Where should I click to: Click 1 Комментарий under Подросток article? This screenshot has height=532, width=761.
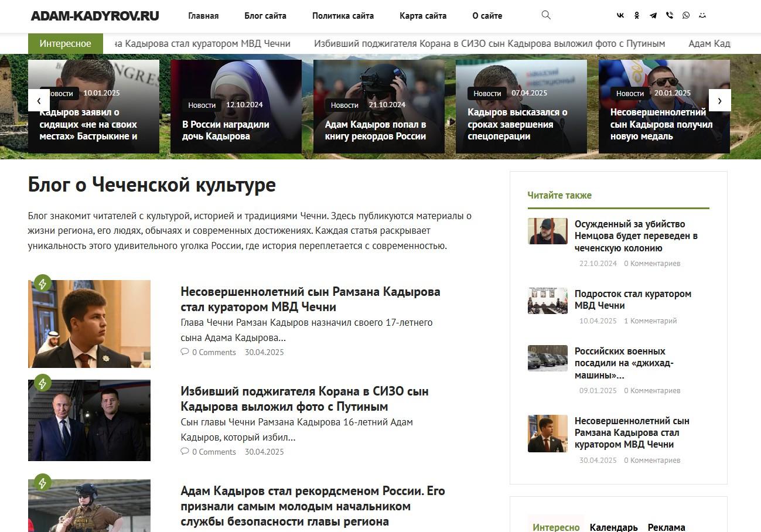coord(650,320)
